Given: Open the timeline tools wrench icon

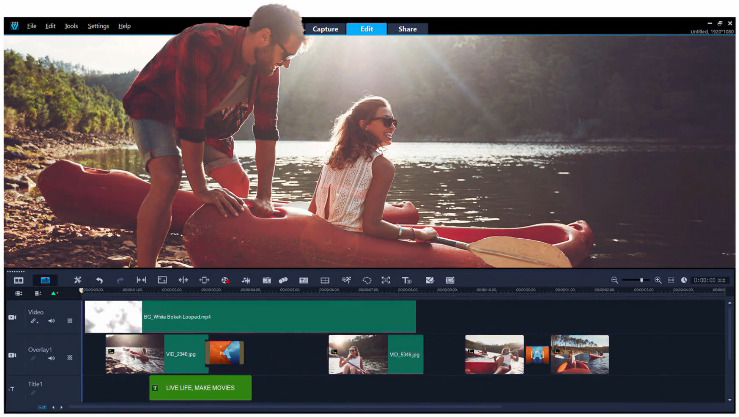Looking at the screenshot, I should 77,281.
